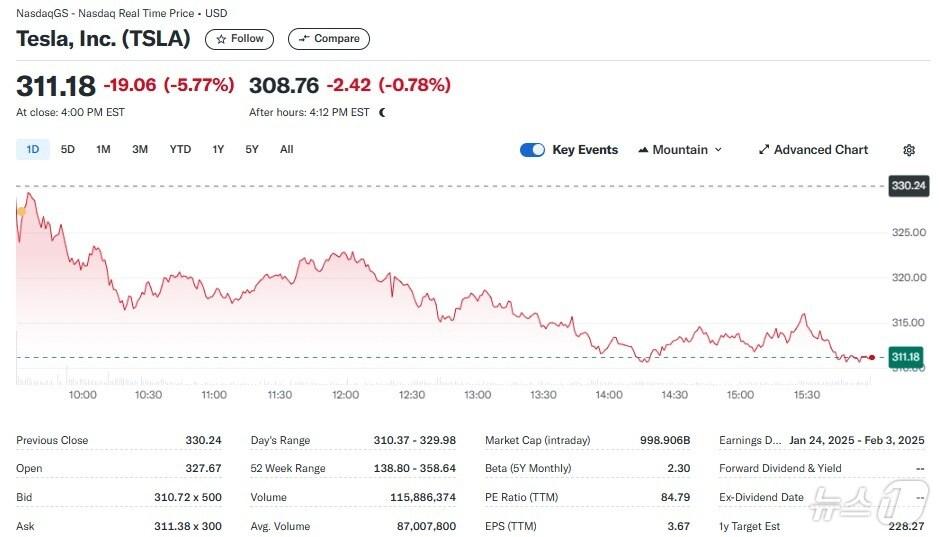Click the red current-price dot on chart

click(x=872, y=357)
